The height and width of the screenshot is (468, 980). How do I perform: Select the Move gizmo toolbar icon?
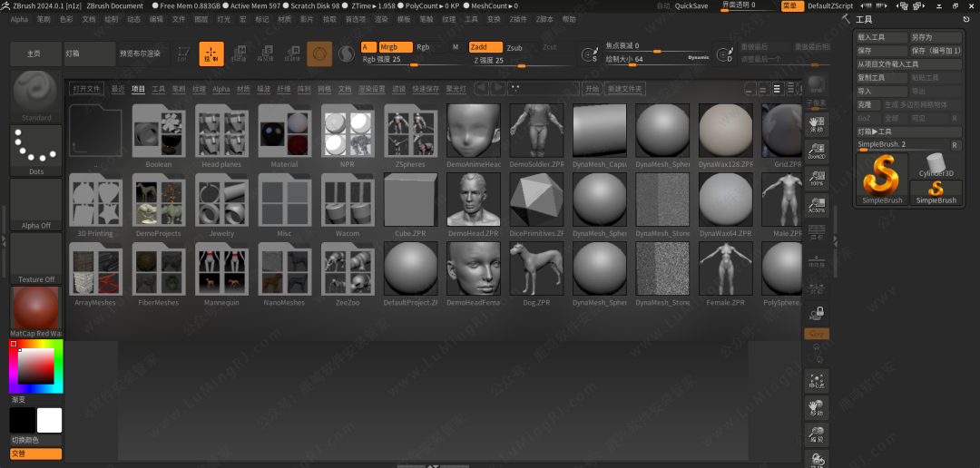pos(240,54)
